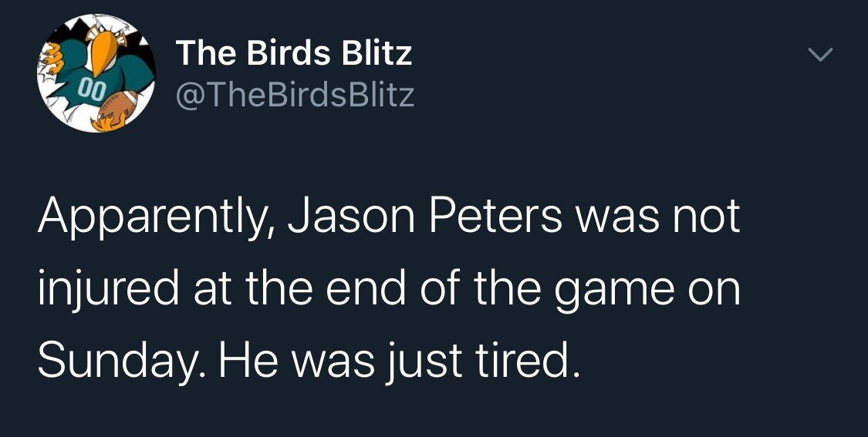The height and width of the screenshot is (437, 868).
Task: Expand the tweet options chevron
Action: tap(820, 54)
